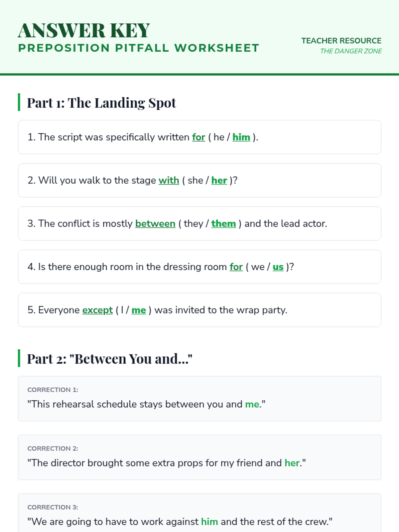Screen dimensions: 399x532
Task: Select the underlined answer "us" in question 4
Action: coord(278,267)
